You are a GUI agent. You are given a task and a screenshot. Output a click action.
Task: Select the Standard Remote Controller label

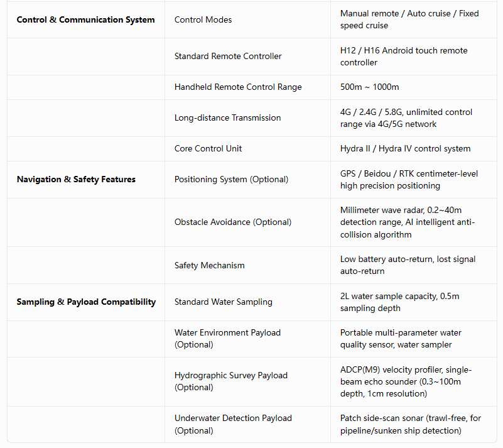(228, 56)
